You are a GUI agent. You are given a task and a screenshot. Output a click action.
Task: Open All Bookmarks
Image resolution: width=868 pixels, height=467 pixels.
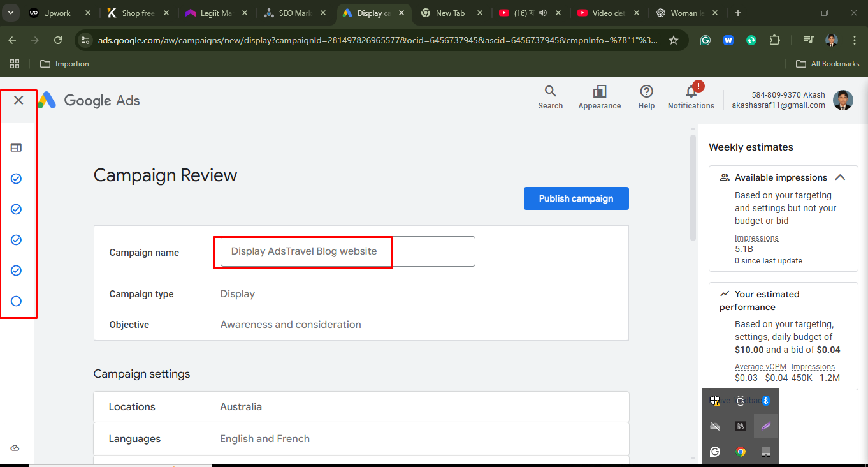(827, 63)
